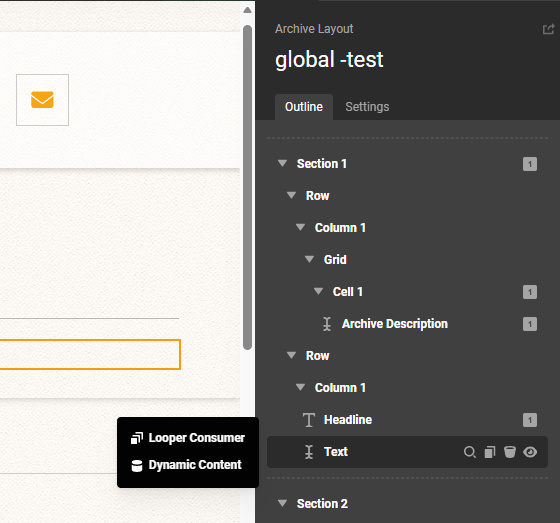Image resolution: width=560 pixels, height=523 pixels.
Task: Click the orange envelope email icon
Action: (x=42, y=100)
